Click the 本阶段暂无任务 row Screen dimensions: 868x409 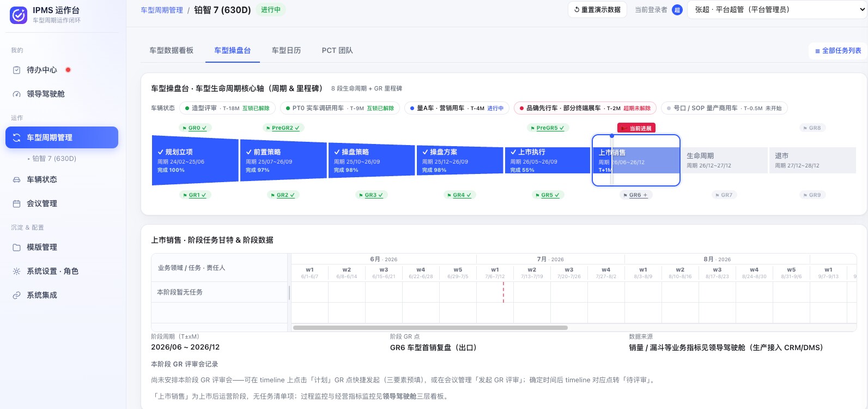220,292
